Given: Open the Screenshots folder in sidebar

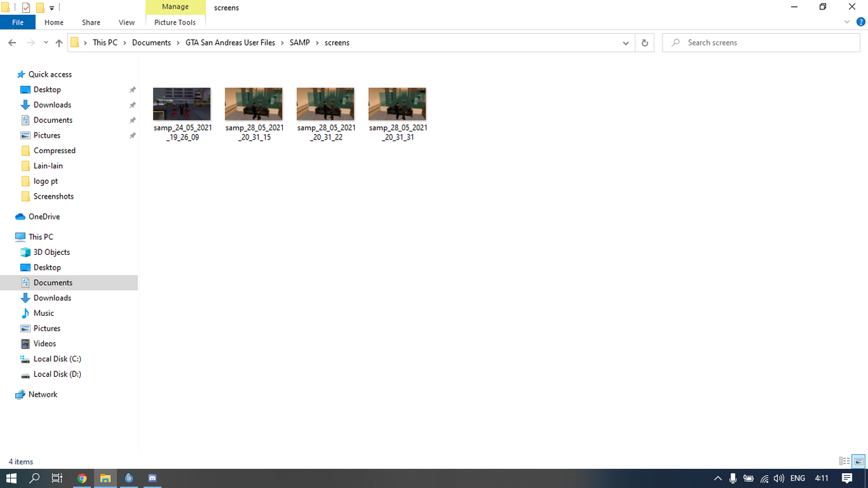Looking at the screenshot, I should tap(53, 197).
